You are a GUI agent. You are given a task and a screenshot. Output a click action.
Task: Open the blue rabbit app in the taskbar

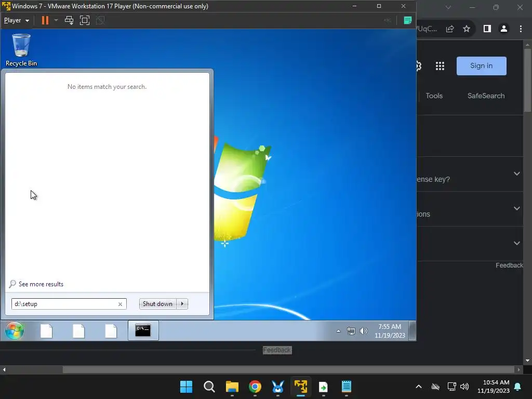pos(278,387)
